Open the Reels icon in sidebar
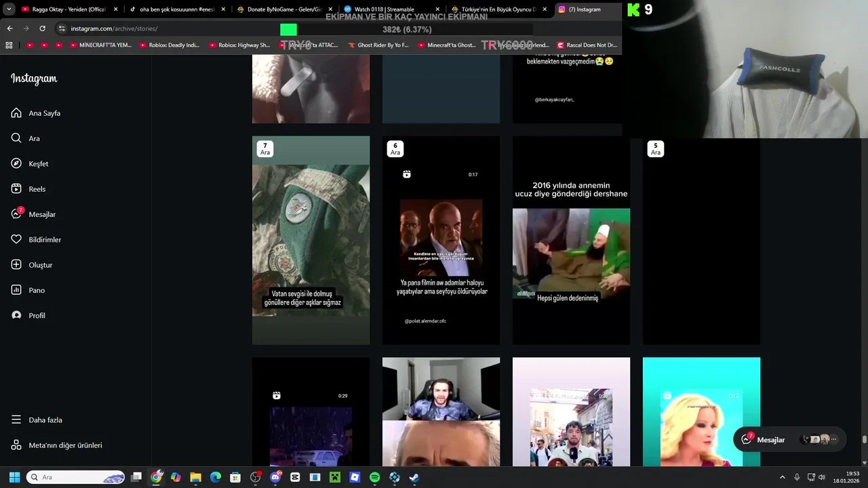The image size is (868, 488). coord(16,189)
